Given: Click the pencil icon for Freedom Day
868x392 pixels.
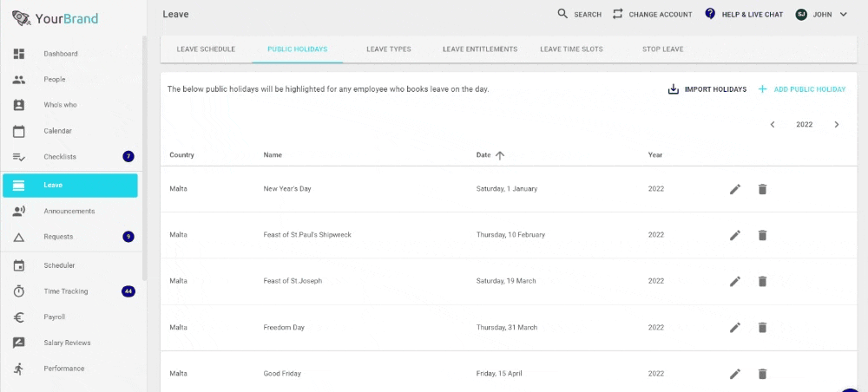Looking at the screenshot, I should 734,327.
